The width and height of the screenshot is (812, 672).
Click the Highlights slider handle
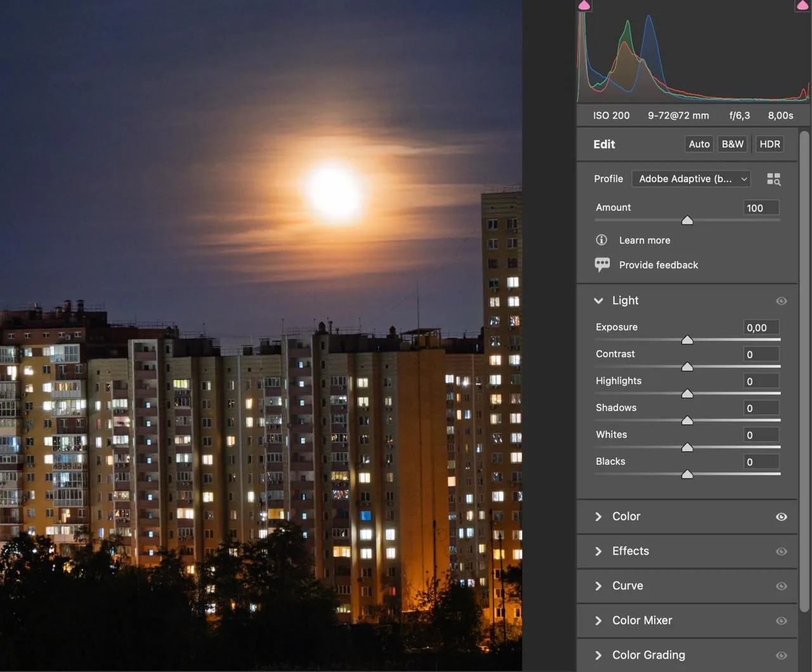coord(687,394)
